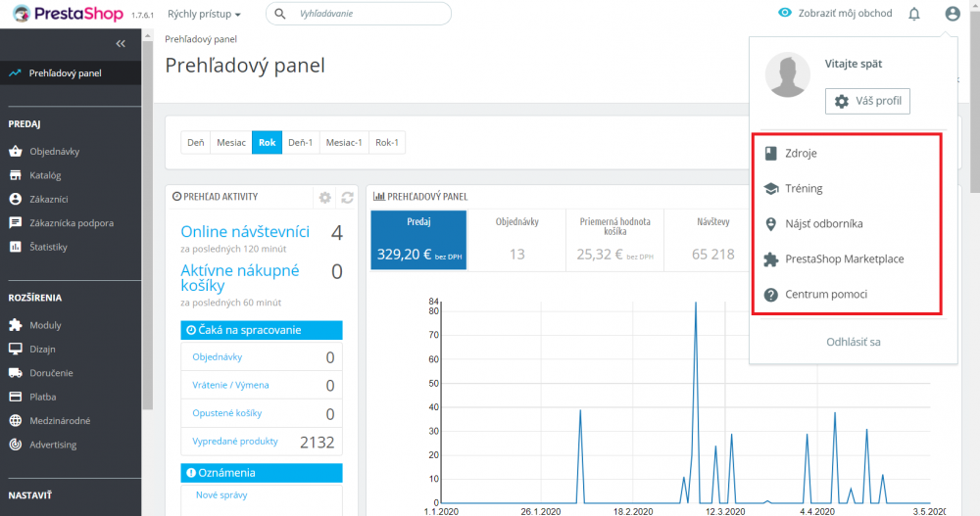Click the user account avatar icon
The image size is (980, 516).
952,14
